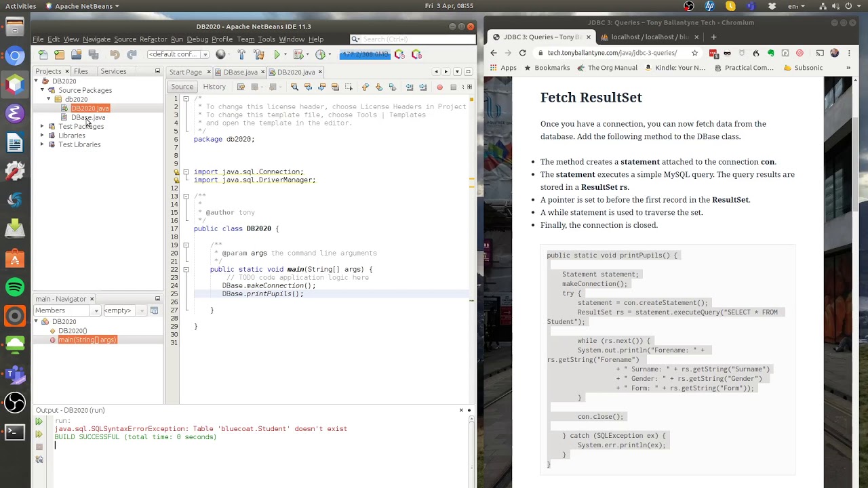Open a new tab in Chromium
Screen dimensions: 868x488
click(713, 37)
